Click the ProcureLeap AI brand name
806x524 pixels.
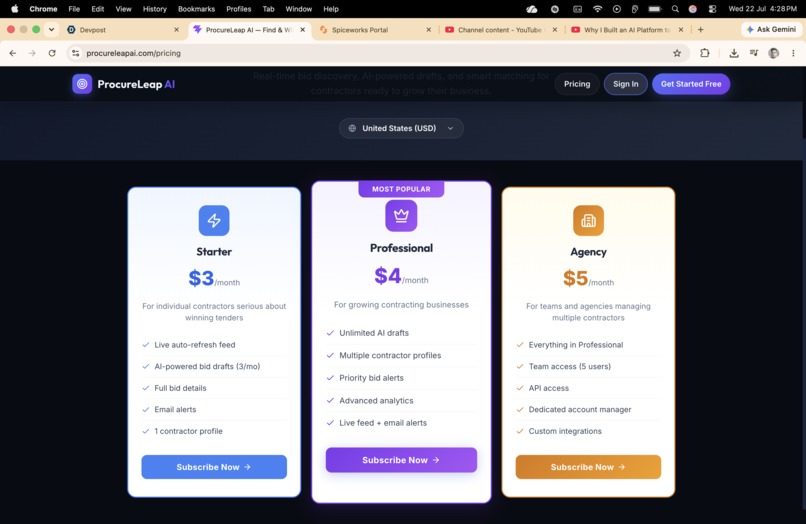point(136,84)
